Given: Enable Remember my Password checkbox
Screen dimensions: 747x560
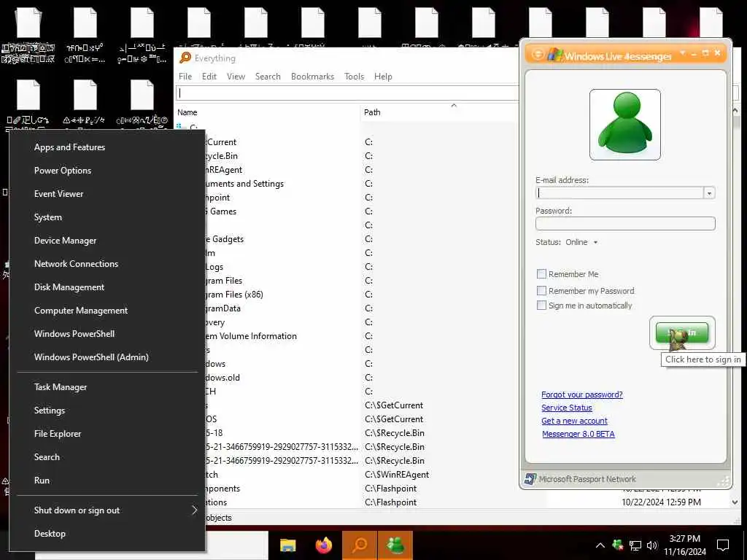Looking at the screenshot, I should coord(541,290).
